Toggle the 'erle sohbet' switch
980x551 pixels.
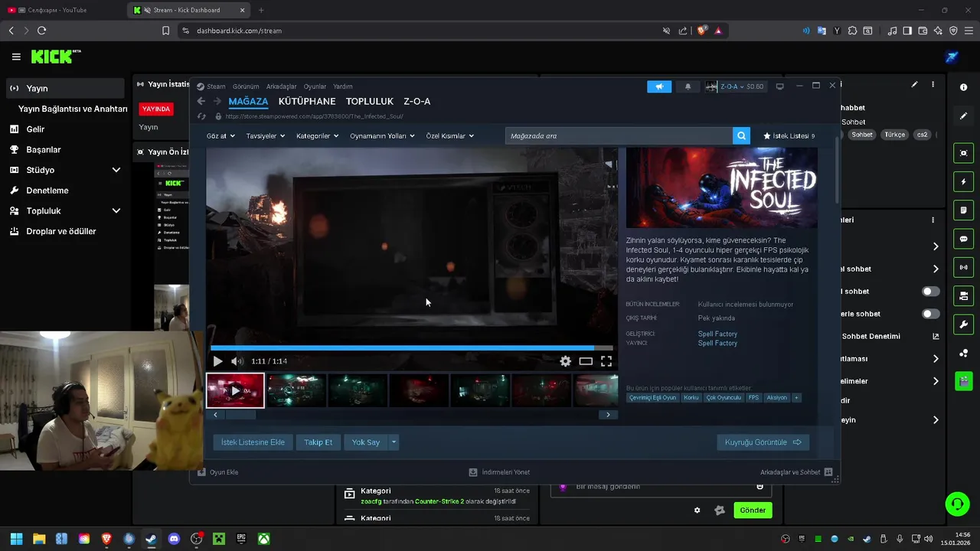(x=930, y=314)
